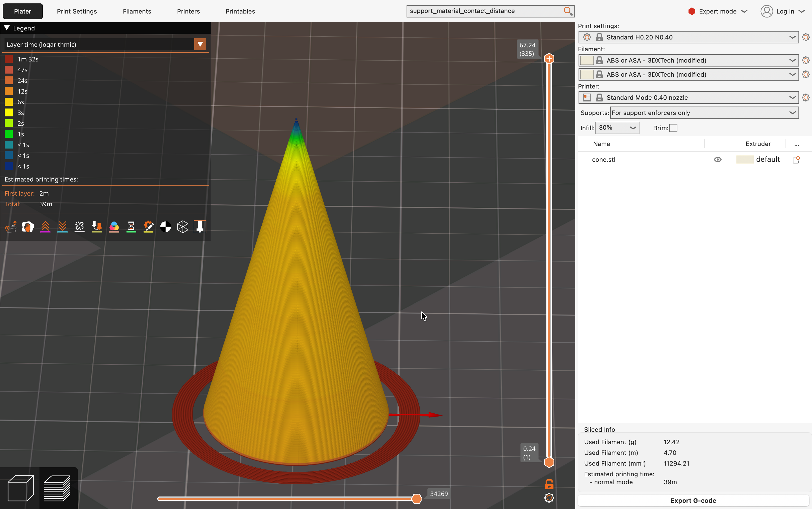Click cone.stl edit settings icon
Image resolution: width=812 pixels, height=509 pixels.
pyautogui.click(x=796, y=160)
